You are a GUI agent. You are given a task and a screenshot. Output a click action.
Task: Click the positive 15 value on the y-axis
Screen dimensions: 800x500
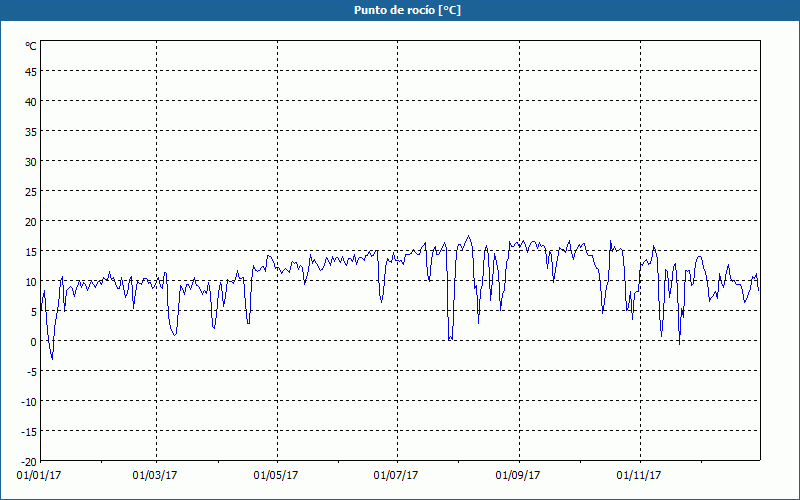[31, 252]
